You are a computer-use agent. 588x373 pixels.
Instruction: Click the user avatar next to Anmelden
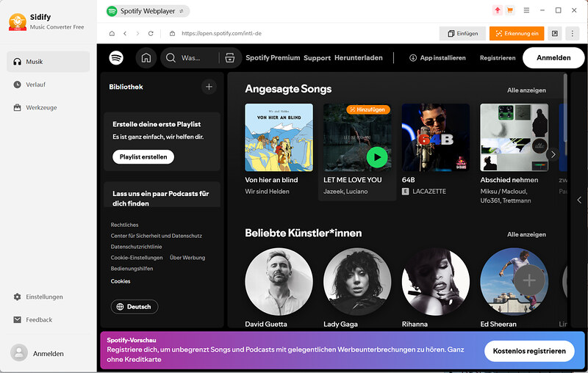(x=19, y=352)
